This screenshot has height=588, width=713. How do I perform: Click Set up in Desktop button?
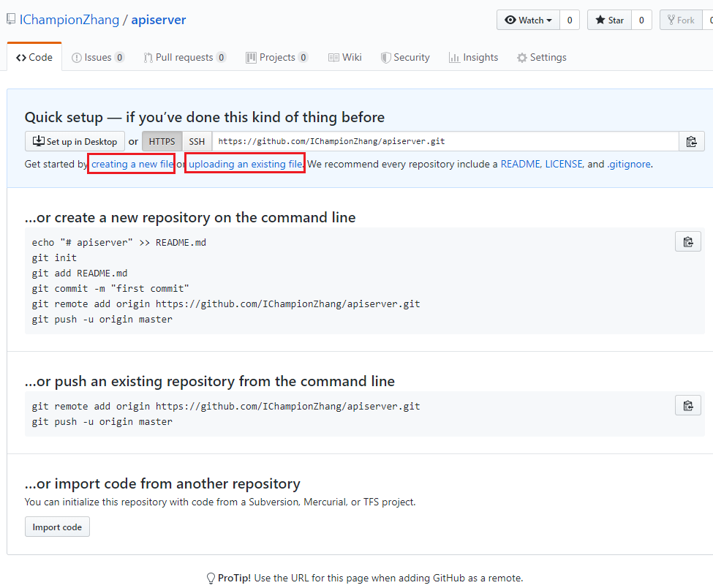pos(75,141)
